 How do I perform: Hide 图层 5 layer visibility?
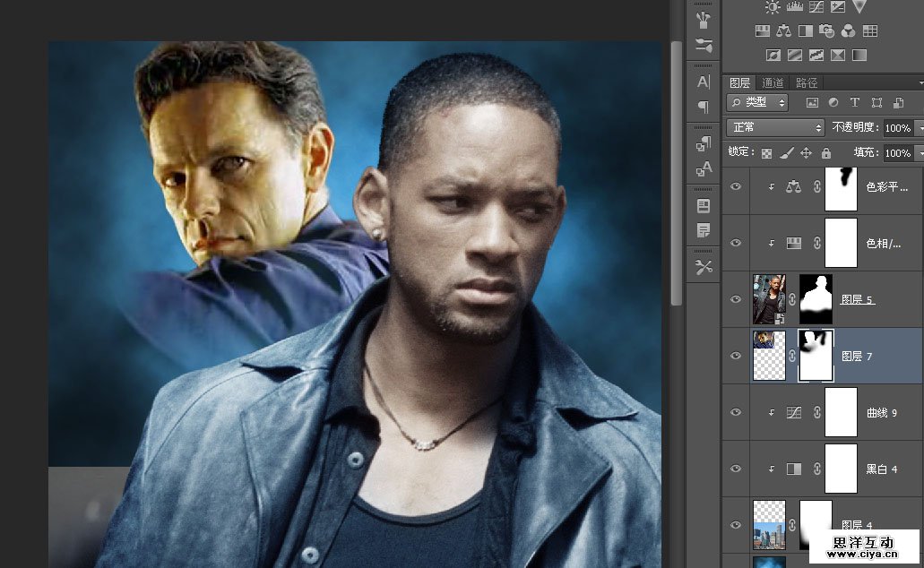[736, 299]
